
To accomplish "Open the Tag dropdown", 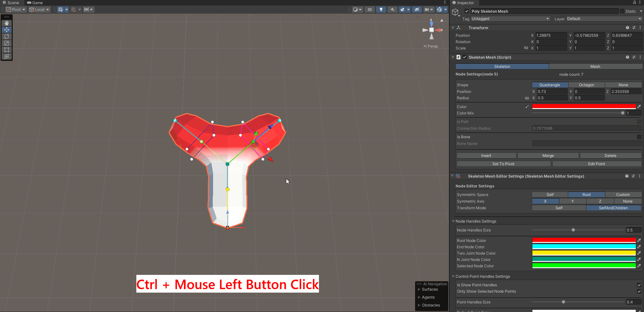I will [x=510, y=19].
